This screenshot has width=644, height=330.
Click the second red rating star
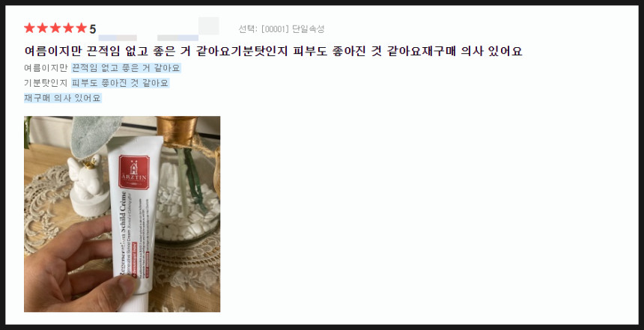coord(42,28)
